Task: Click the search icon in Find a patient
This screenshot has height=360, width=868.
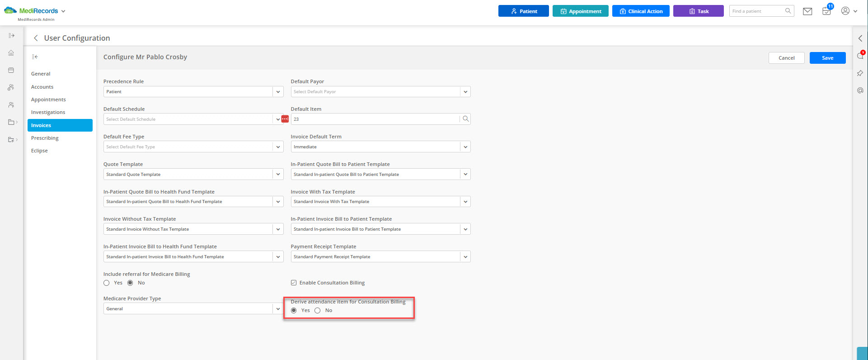Action: (x=788, y=11)
